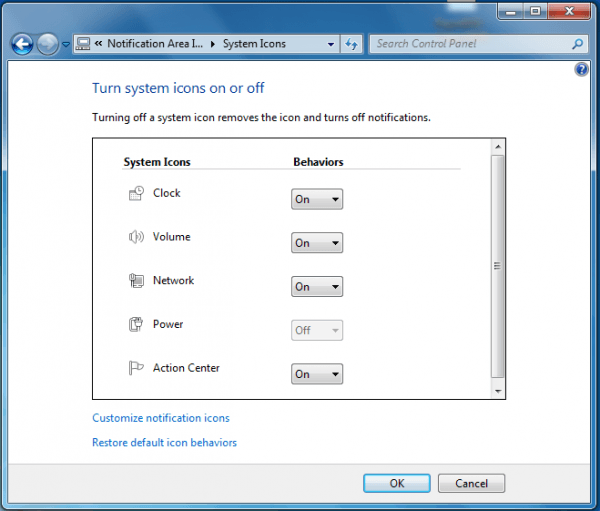Click the search magnifier icon
Image resolution: width=600 pixels, height=511 pixels.
577,44
